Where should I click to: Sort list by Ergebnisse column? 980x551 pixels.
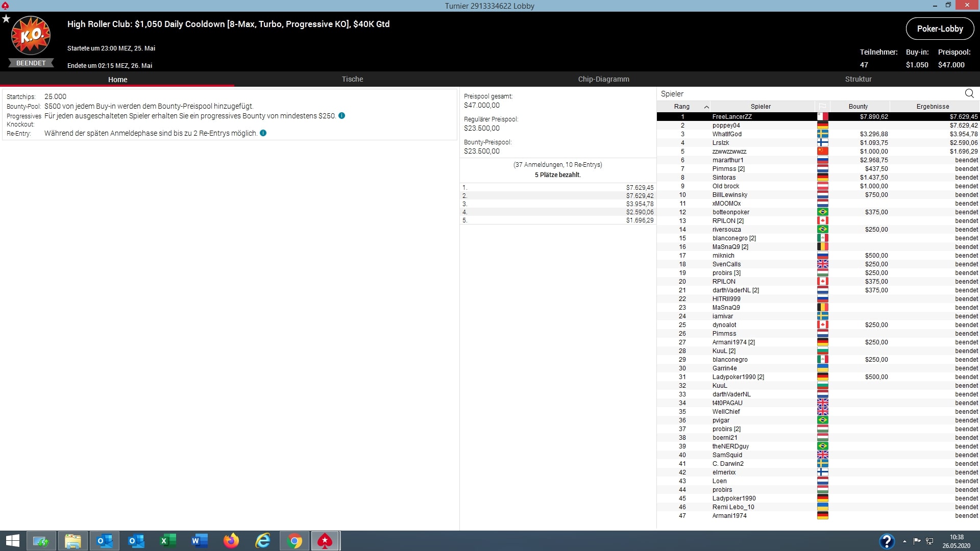933,107
